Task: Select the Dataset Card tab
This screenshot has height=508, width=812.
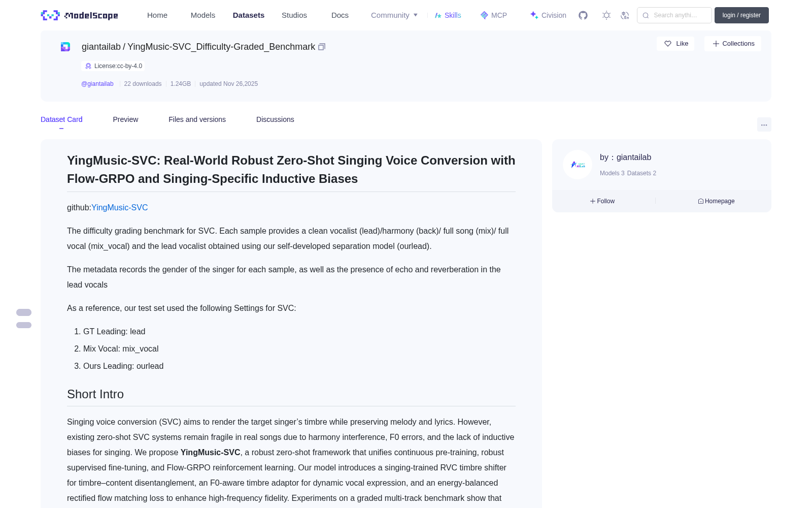Action: tap(61, 119)
